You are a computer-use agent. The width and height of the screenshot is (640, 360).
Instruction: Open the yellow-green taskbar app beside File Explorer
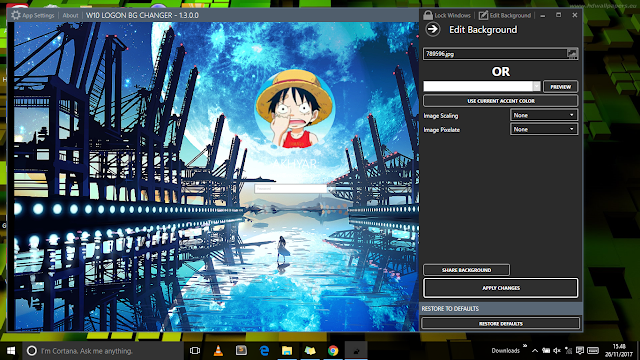(x=310, y=351)
